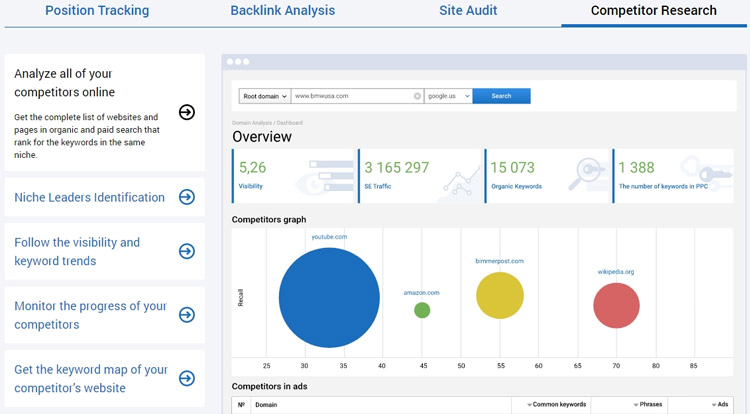
Task: Open the Root domain dropdown
Action: [x=264, y=96]
